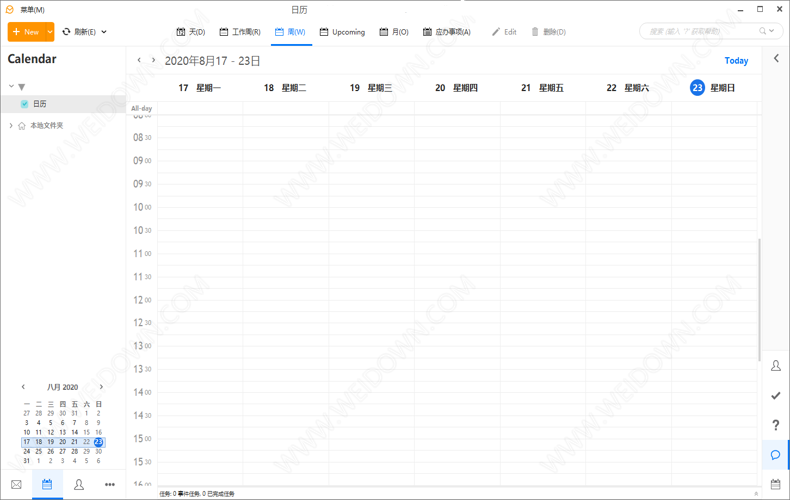Click Monday 17 day header
The image size is (790, 500).
coord(200,88)
